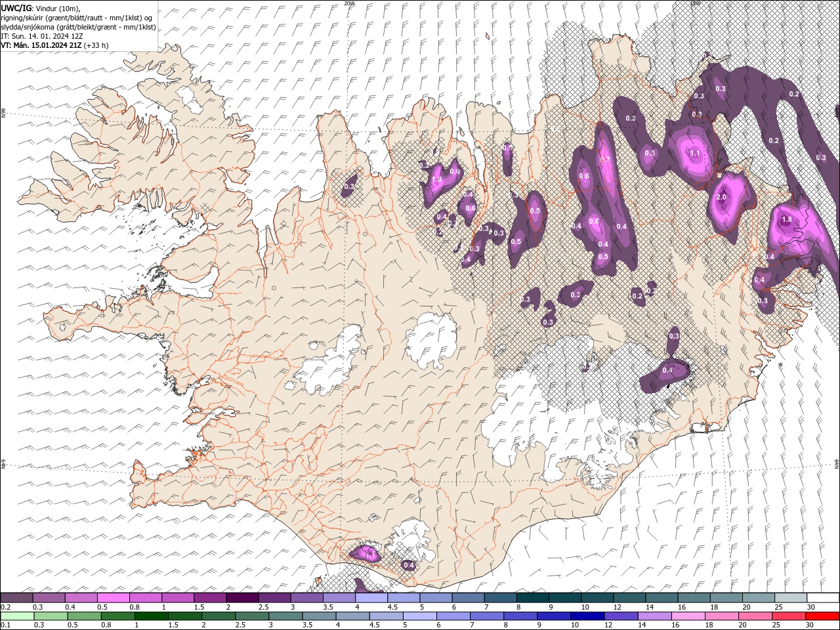Image resolution: width=840 pixels, height=630 pixels.
Task: Click lower legend swatch between 14 and 16
Action: (x=654, y=616)
